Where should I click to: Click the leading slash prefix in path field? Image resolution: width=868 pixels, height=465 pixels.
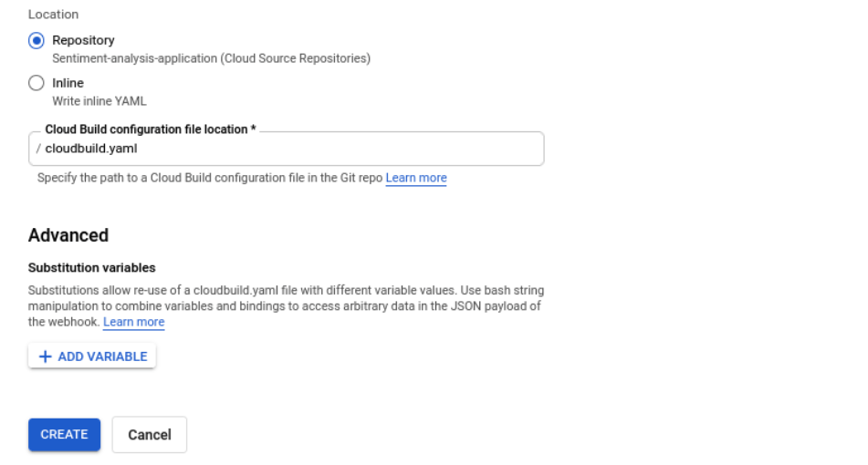point(38,149)
